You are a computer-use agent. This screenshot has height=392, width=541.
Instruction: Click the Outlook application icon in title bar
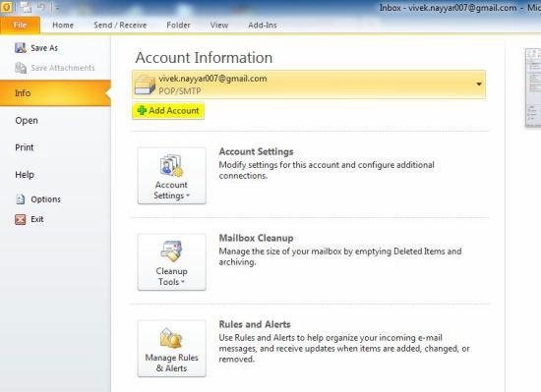(x=6, y=7)
